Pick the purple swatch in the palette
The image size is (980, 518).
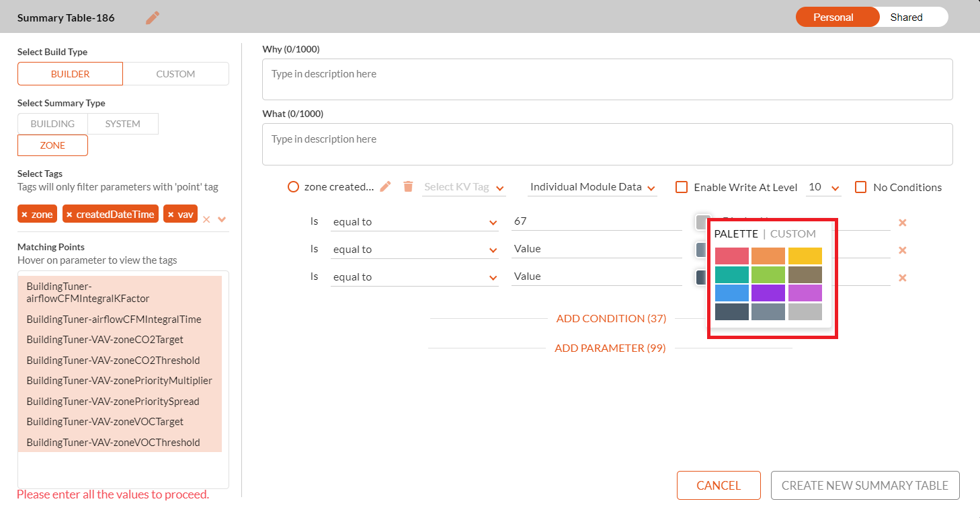(768, 293)
